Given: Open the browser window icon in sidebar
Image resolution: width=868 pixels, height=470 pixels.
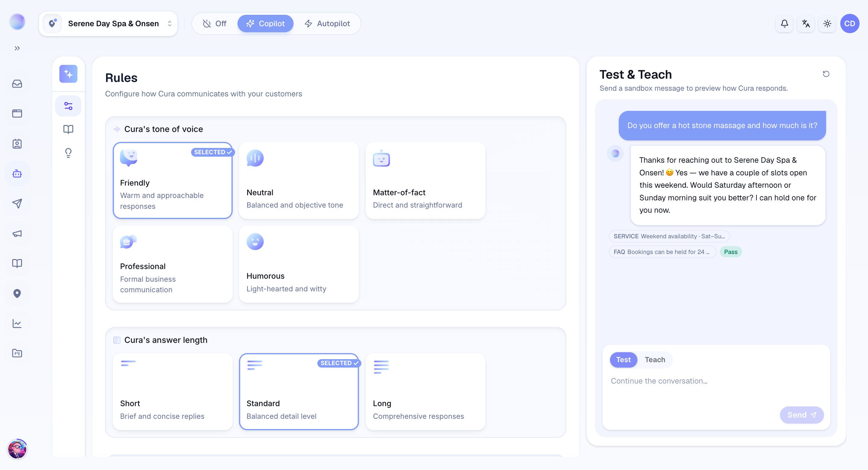Looking at the screenshot, I should pyautogui.click(x=17, y=114).
